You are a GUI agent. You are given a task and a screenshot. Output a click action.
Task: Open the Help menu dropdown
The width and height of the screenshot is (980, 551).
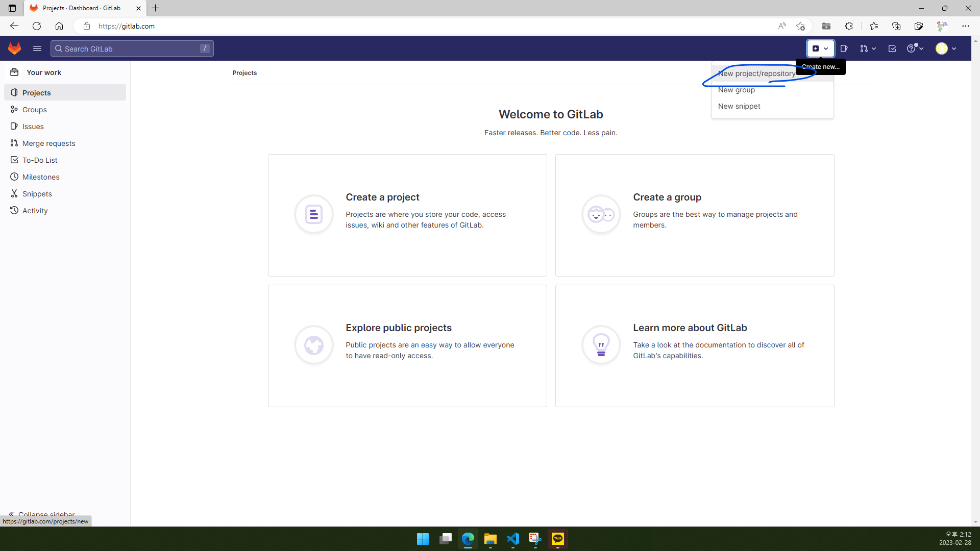coord(915,48)
